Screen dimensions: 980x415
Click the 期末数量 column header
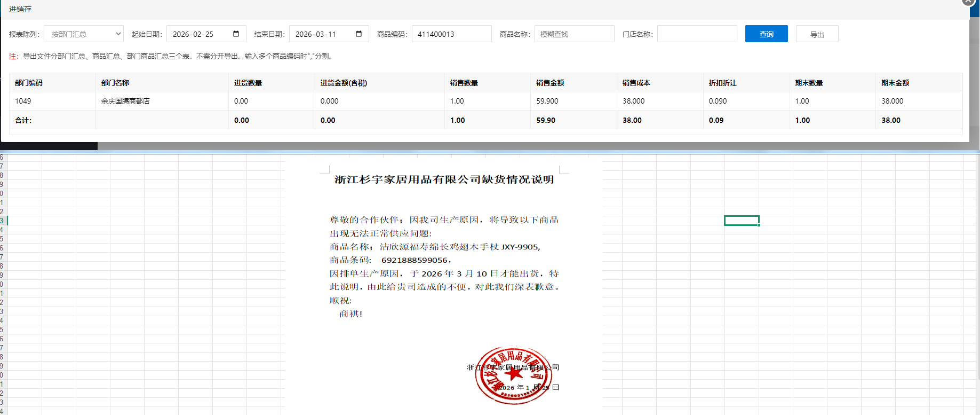pyautogui.click(x=809, y=83)
